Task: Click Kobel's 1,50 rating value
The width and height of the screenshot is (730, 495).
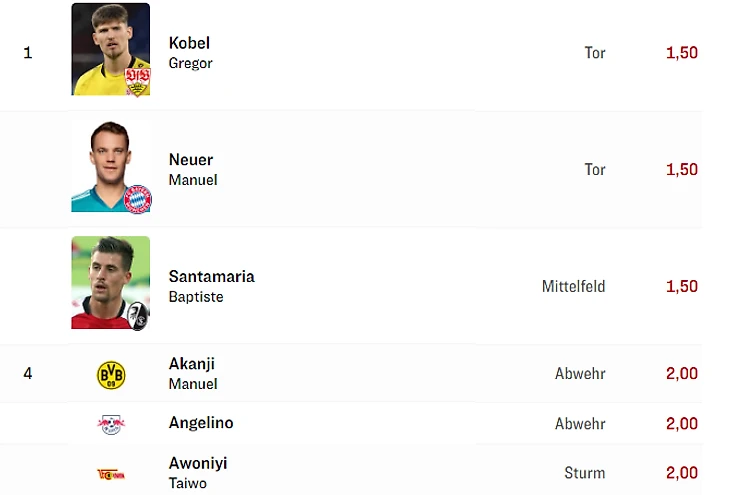Action: coord(681,53)
